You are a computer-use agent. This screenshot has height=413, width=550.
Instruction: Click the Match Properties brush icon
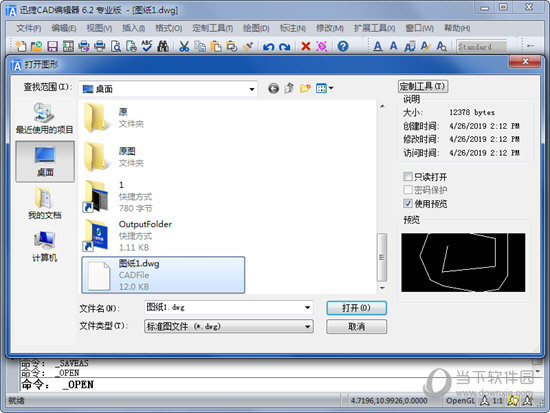pos(248,46)
